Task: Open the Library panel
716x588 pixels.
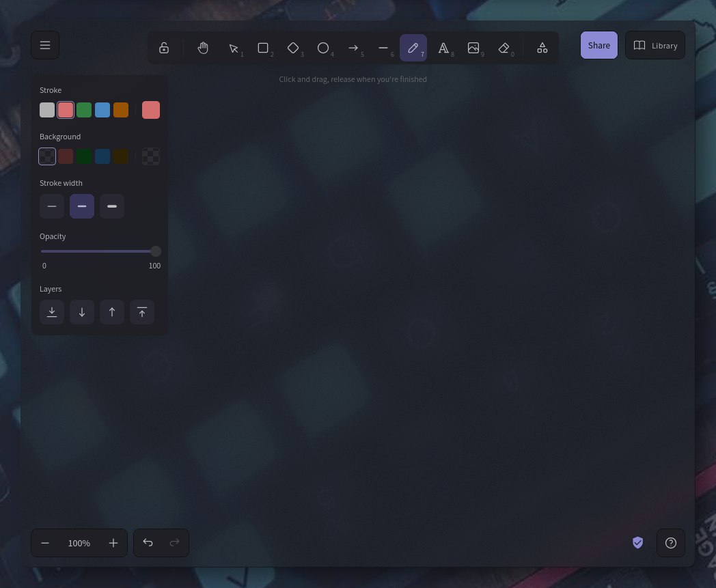Action: coord(655,45)
